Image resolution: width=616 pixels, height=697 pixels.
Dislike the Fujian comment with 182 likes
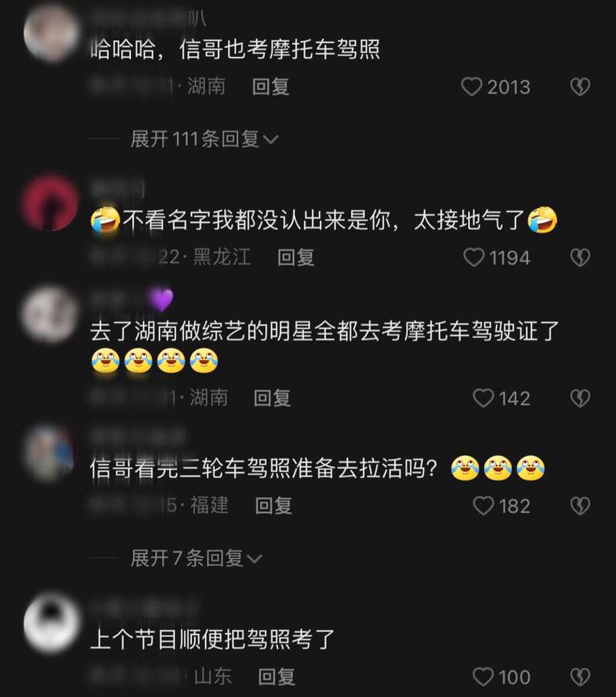pos(580,506)
